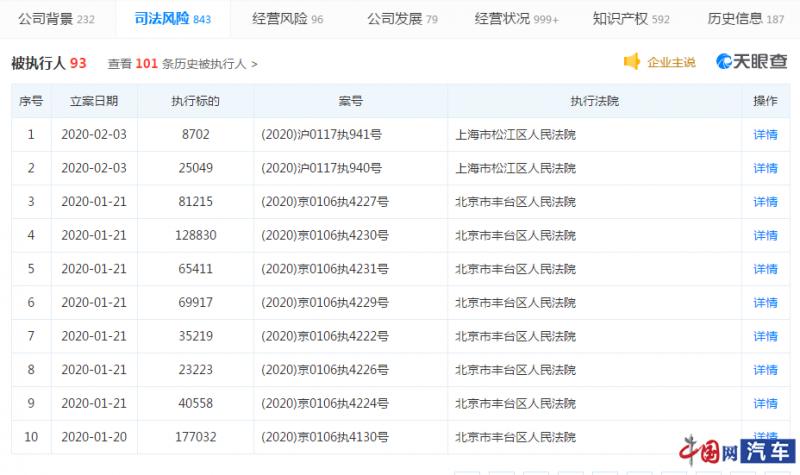Image resolution: width=800 pixels, height=475 pixels.
Task: Select the 司法风险 tab
Action: (x=172, y=18)
